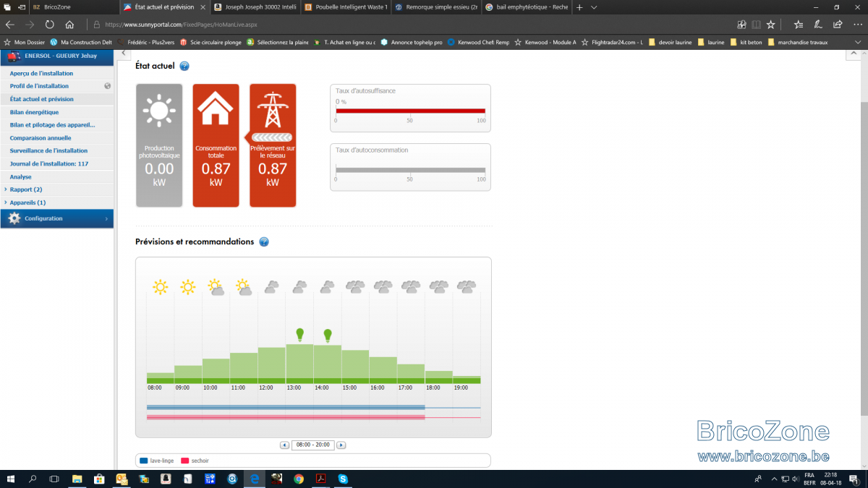The height and width of the screenshot is (488, 868).
Task: Toggle the lave-linge legend entry
Action: [156, 461]
